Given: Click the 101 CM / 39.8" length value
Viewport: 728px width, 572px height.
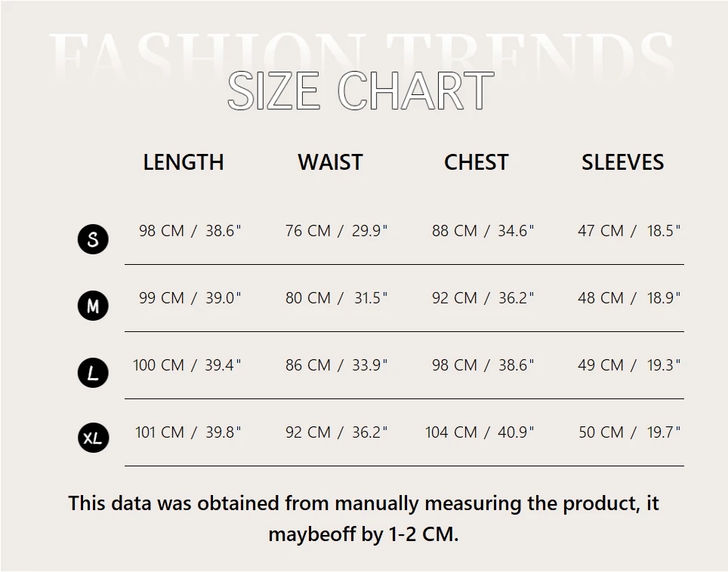Looking at the screenshot, I should coord(188,432).
